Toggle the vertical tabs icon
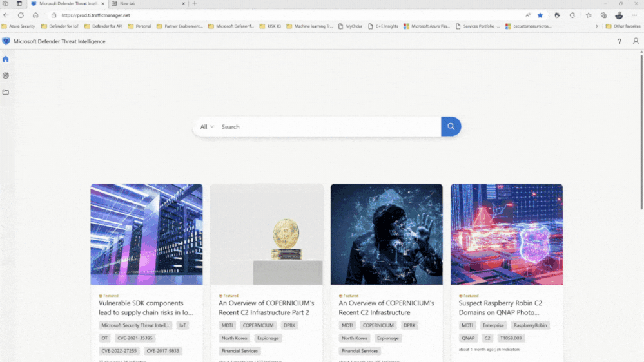Viewport: 644px width, 362px height. 19,3
